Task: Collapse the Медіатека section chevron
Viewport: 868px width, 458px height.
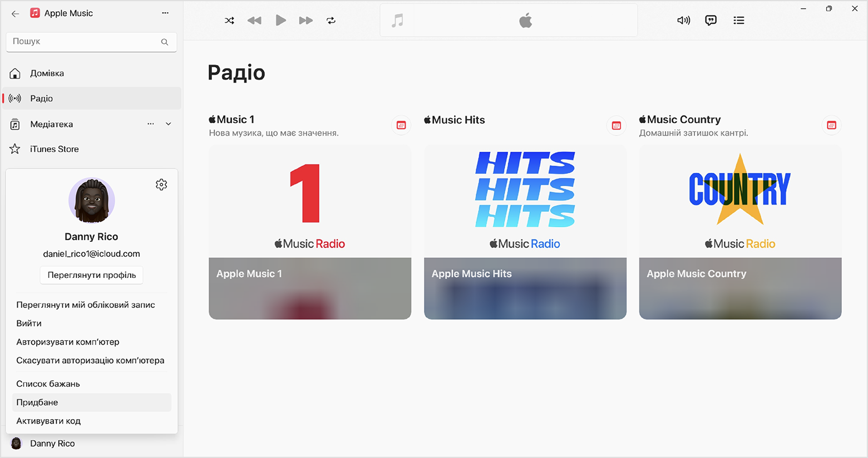Action: coord(169,124)
